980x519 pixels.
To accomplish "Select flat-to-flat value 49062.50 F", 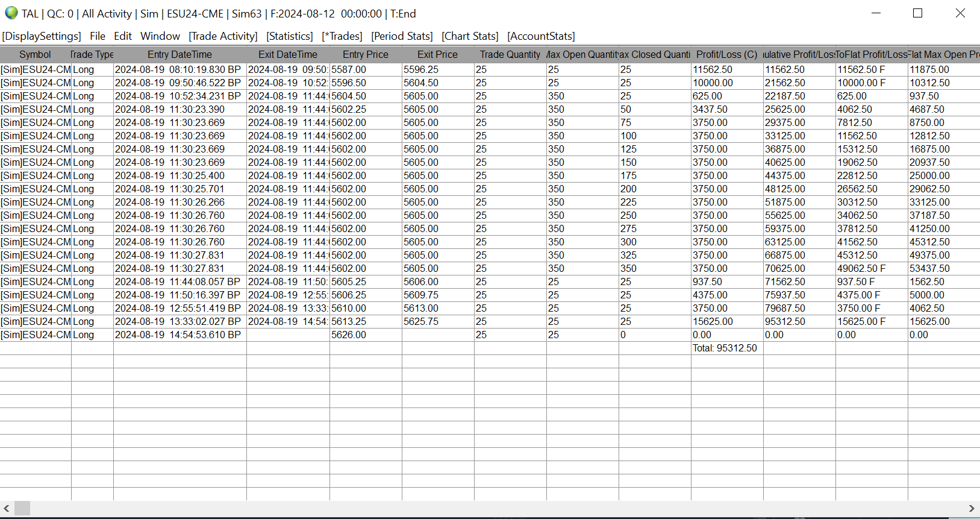I will 872,268.
